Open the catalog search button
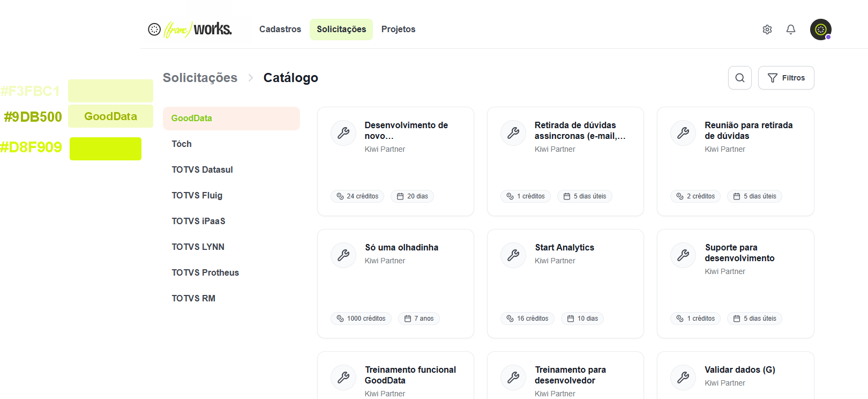 coord(740,78)
